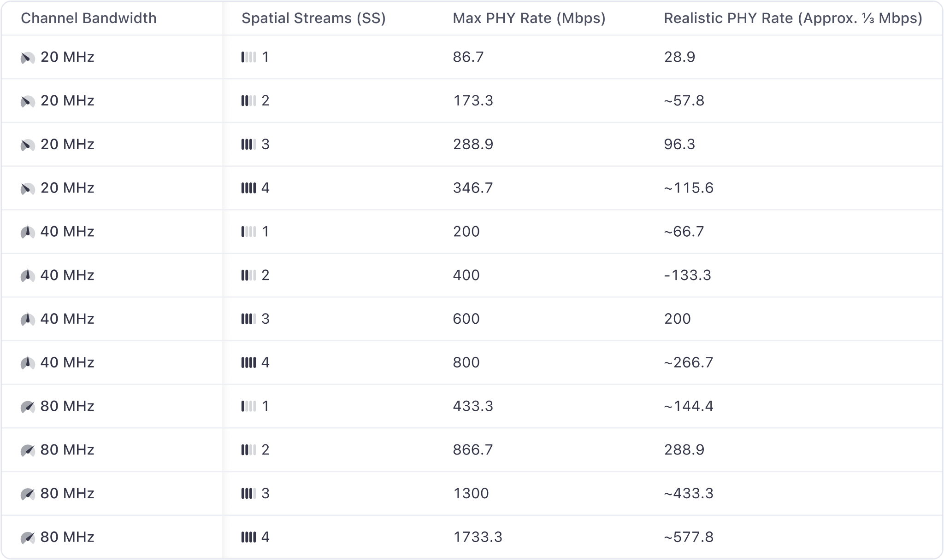Click the Max PHY Rate (Mbps) header

529,18
